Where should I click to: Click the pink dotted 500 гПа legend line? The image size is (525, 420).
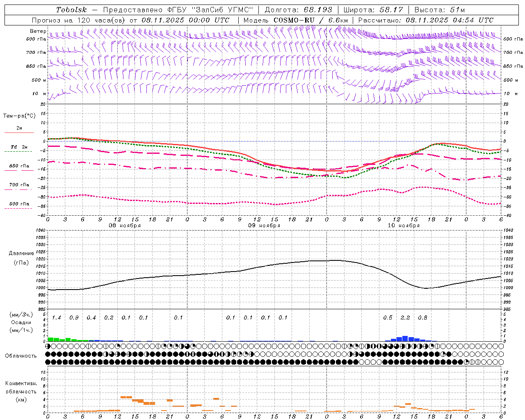(18, 209)
